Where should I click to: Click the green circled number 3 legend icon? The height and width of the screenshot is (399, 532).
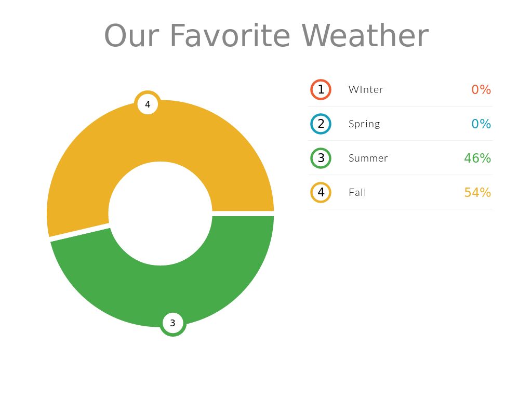click(321, 158)
